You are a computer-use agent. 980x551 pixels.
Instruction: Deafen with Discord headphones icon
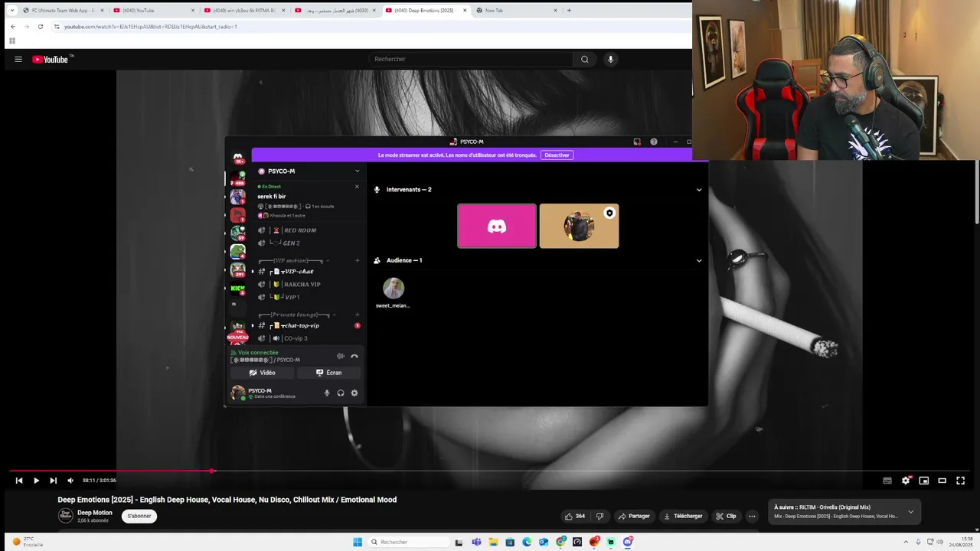click(341, 393)
